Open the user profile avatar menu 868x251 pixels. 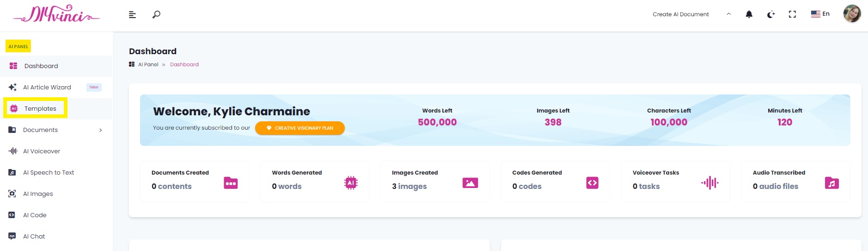point(852,14)
